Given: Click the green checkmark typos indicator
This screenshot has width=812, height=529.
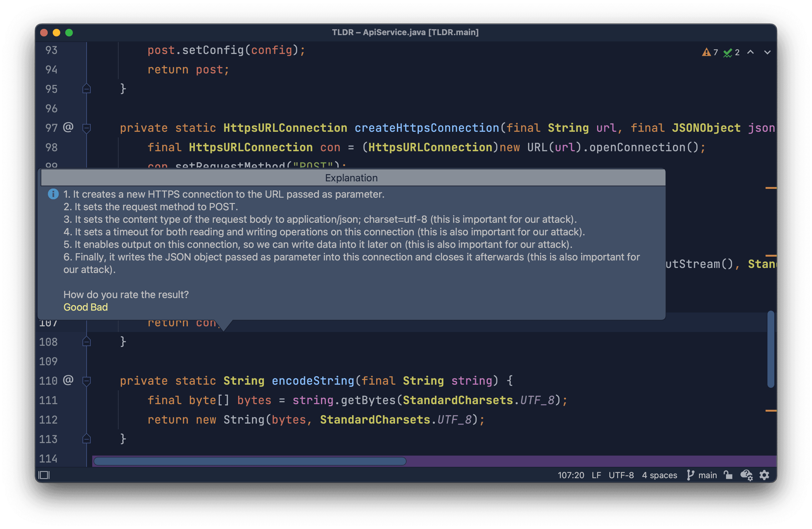Looking at the screenshot, I should tap(731, 52).
